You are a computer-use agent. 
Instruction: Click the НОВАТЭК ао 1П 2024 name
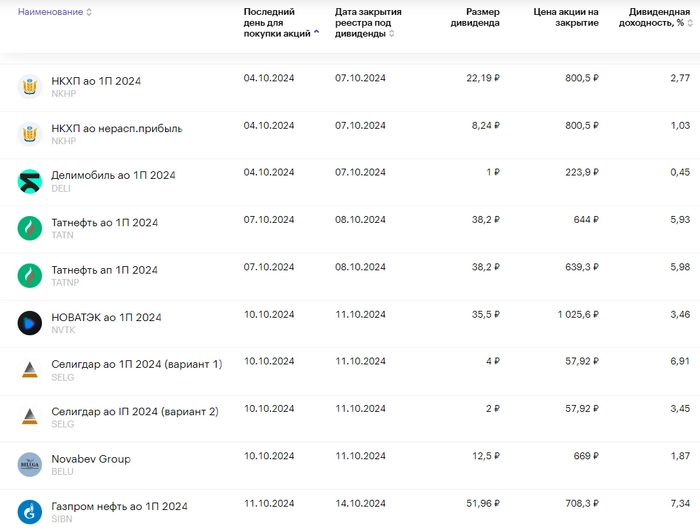point(106,317)
